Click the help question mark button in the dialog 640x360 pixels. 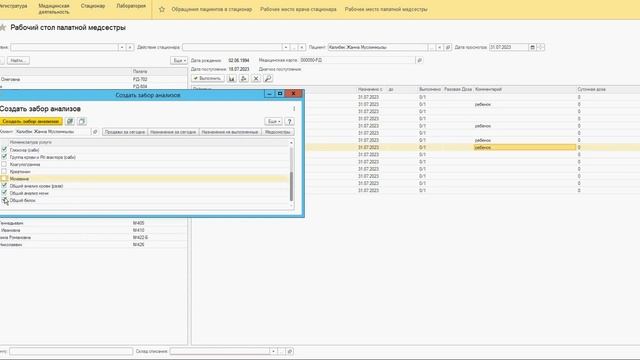(289, 121)
